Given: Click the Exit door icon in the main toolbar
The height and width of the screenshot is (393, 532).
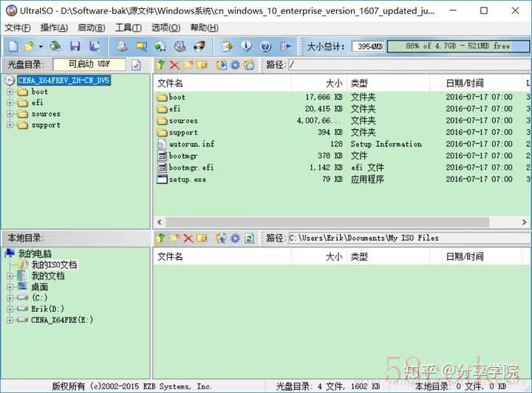Looking at the screenshot, I should (285, 46).
